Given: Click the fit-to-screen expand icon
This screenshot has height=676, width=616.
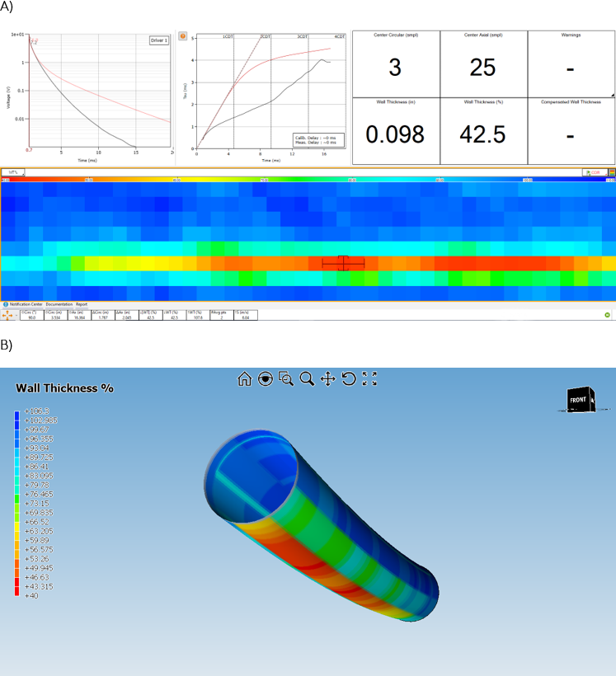Looking at the screenshot, I should [x=369, y=378].
